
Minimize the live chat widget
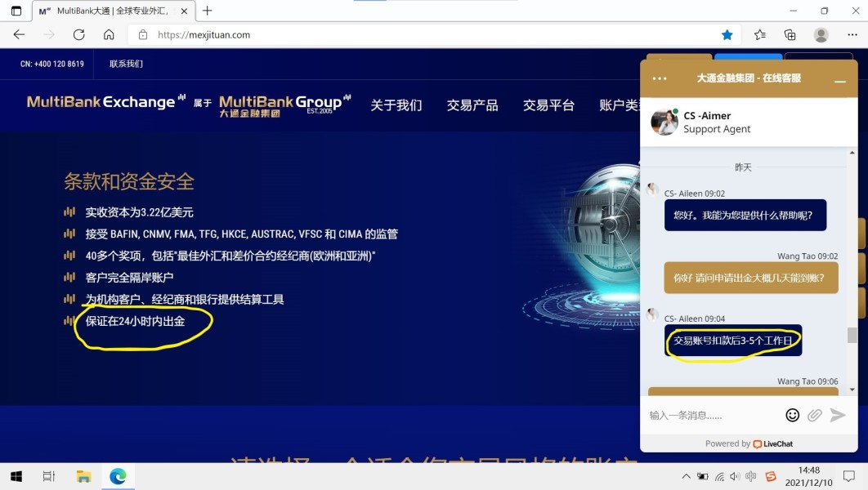pos(839,81)
